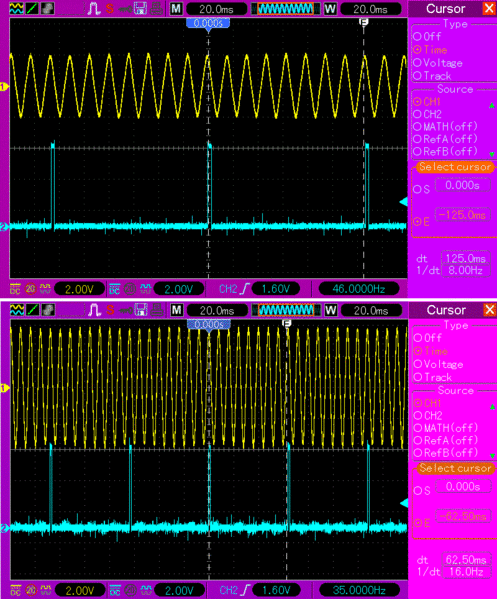This screenshot has height=599, width=497.
Task: Click the USB connection icon in the 46.0000Hz screen toolbar
Action: pos(125,9)
